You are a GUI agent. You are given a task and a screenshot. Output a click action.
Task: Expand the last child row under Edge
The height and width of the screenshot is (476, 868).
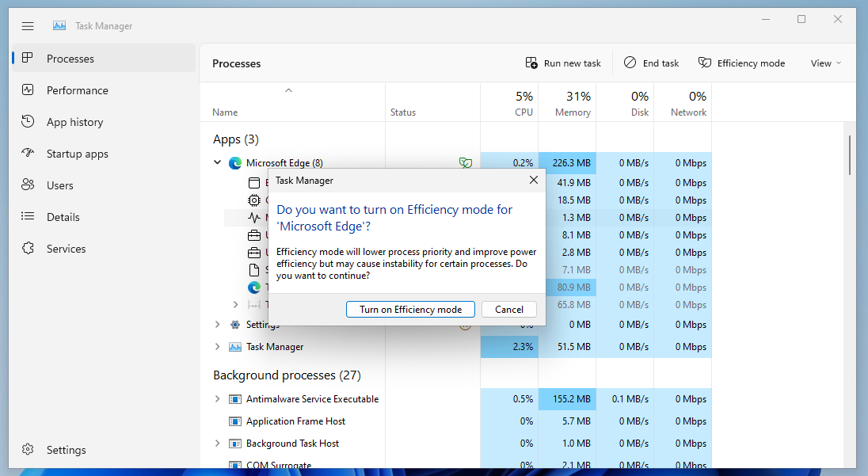[x=236, y=304]
